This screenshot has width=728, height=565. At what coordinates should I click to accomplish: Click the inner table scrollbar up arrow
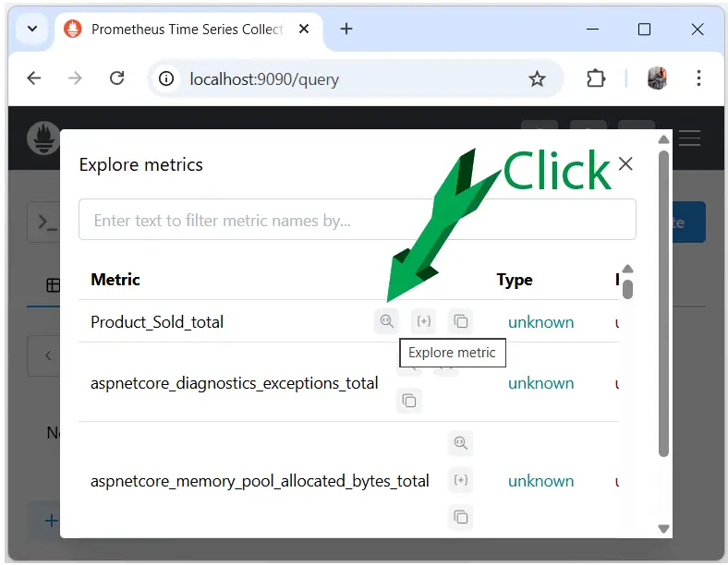(x=627, y=269)
